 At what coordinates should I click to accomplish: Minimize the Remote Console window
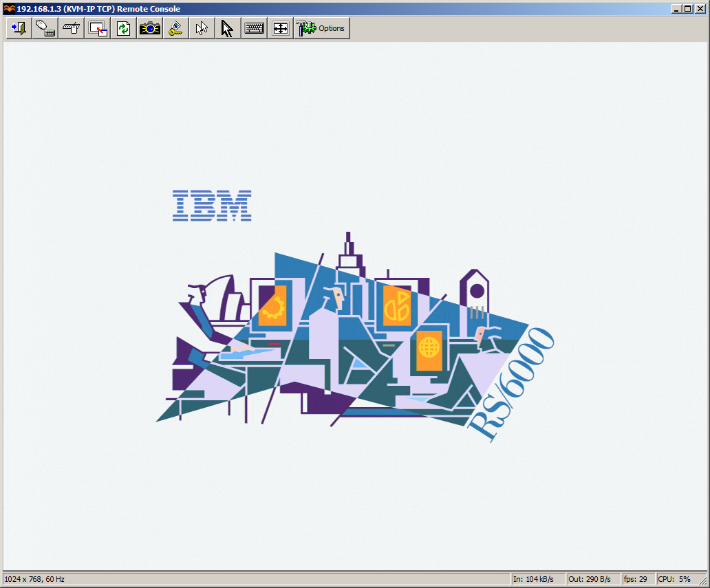676,9
